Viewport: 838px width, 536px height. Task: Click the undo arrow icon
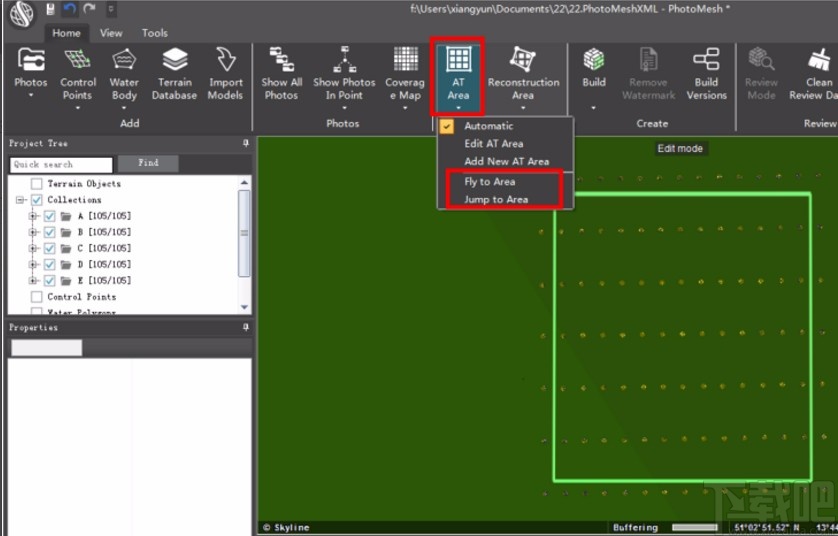(69, 9)
